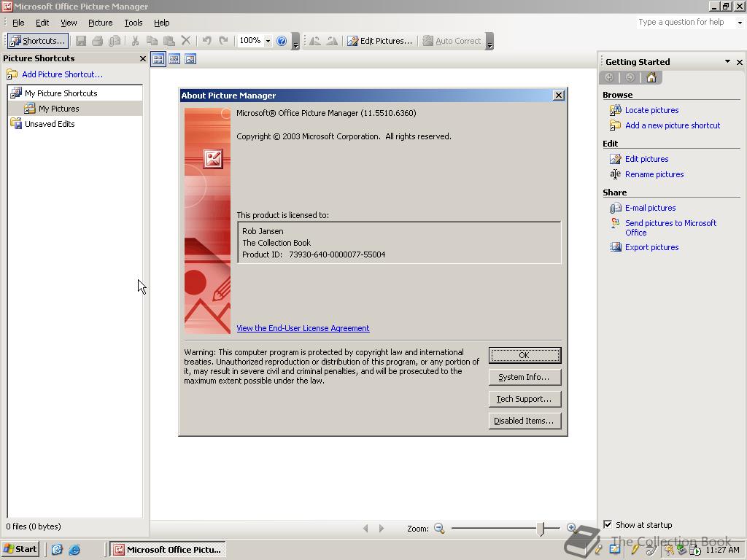The width and height of the screenshot is (747, 560).
Task: Click the Save disk icon in toolbar
Action: click(81, 41)
